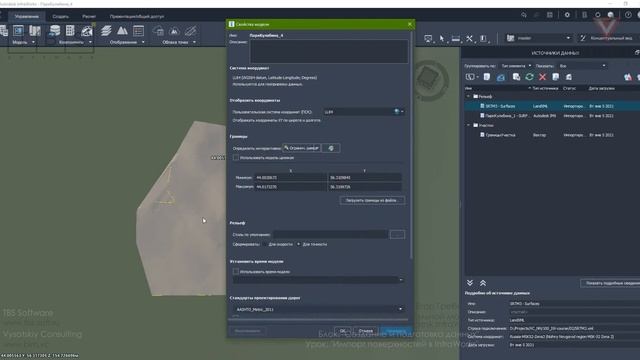Viewport: 640px width, 360px height.
Task: Click the blue Применить apply button
Action: [x=396, y=331]
